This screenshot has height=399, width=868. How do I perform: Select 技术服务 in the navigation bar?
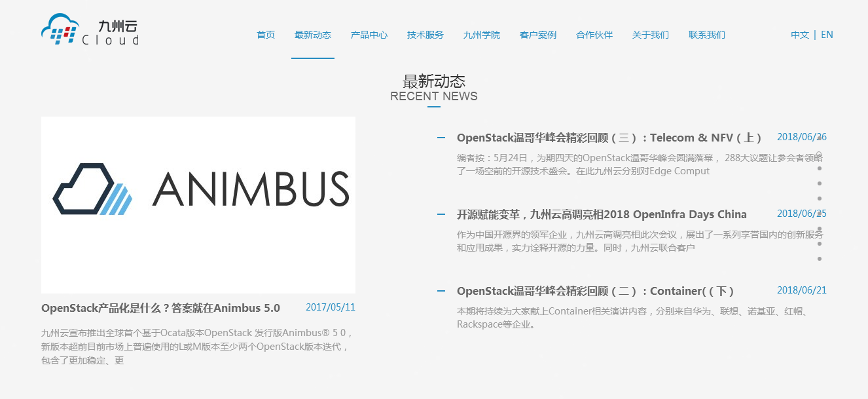point(425,35)
